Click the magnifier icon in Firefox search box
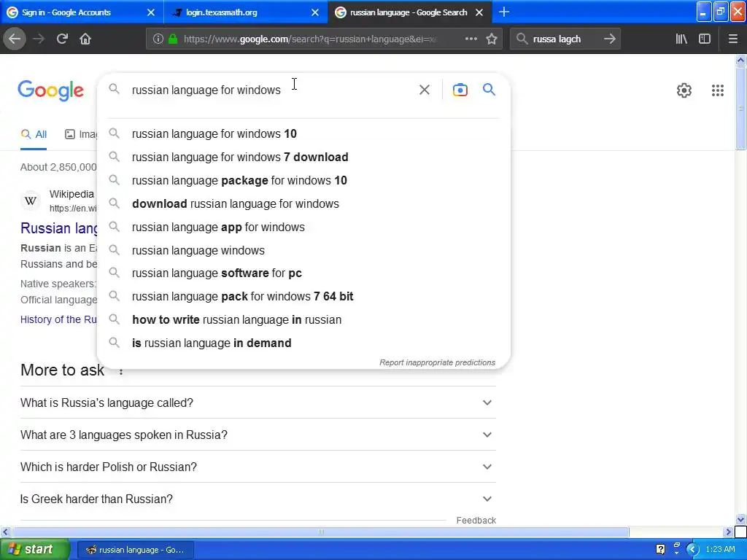 tap(522, 39)
